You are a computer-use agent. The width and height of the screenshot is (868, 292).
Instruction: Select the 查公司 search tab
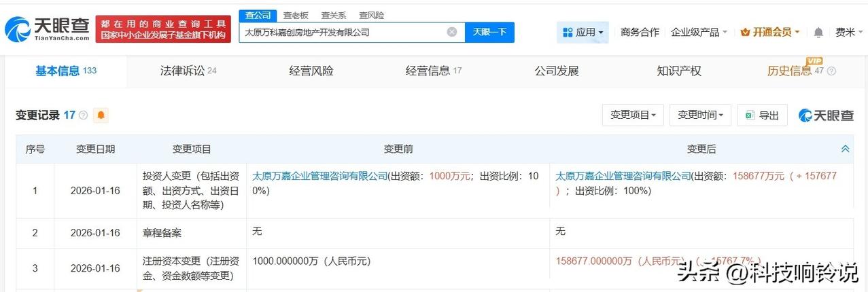pyautogui.click(x=258, y=15)
